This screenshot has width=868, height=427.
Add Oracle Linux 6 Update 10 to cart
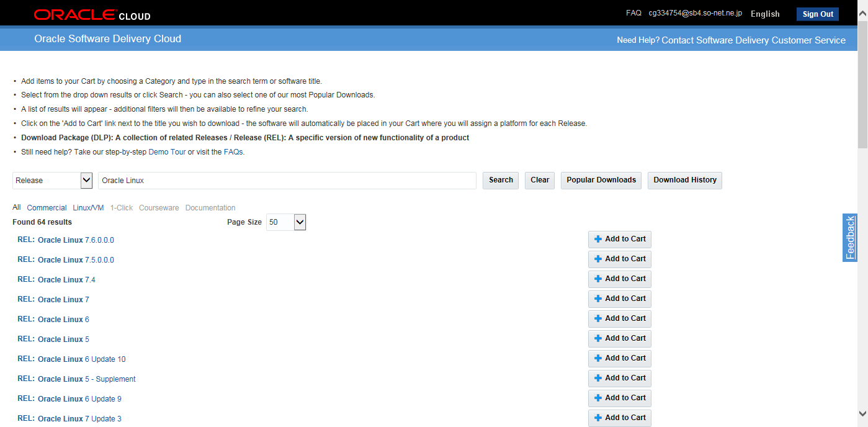click(x=619, y=358)
